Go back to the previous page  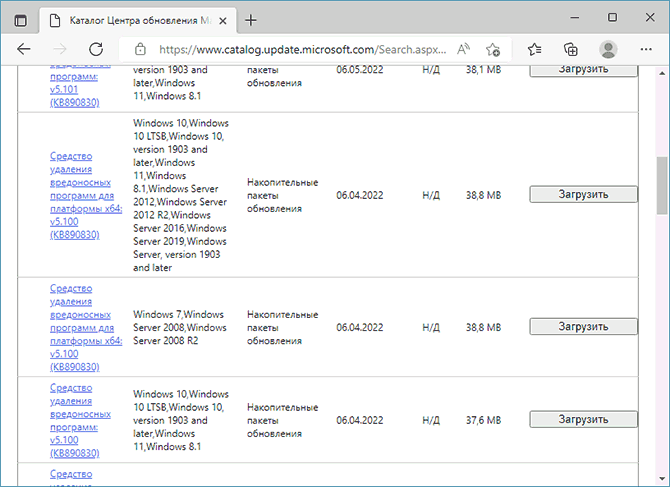point(24,50)
